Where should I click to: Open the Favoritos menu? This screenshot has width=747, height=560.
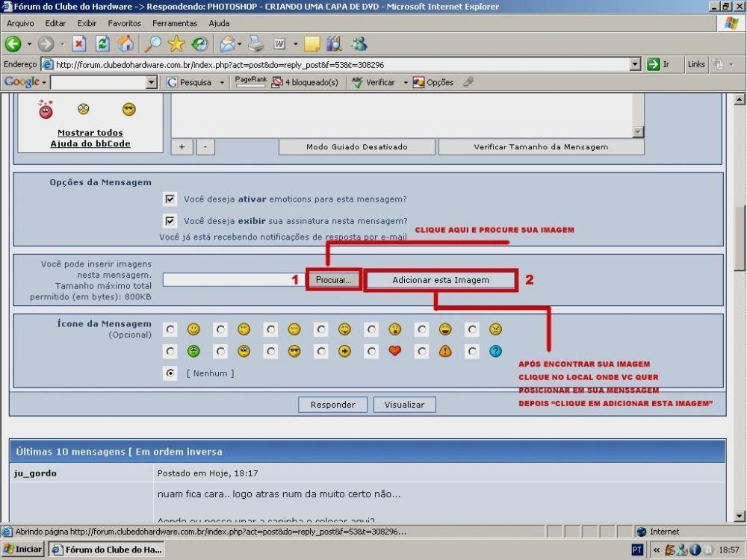[124, 23]
